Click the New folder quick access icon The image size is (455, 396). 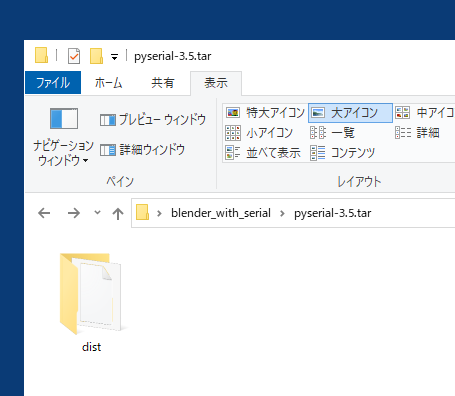[x=96, y=56]
